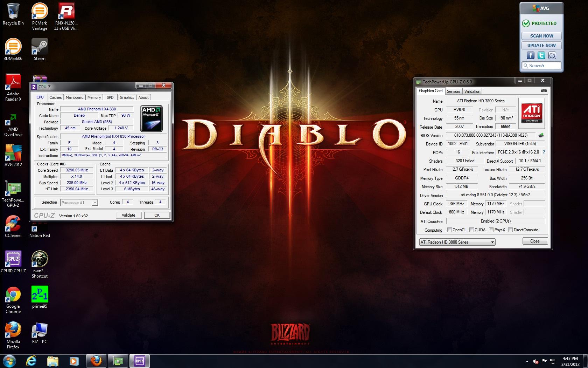
Task: Select the GPU name field ATI Radeon HD 3800 Series
Action: click(481, 101)
